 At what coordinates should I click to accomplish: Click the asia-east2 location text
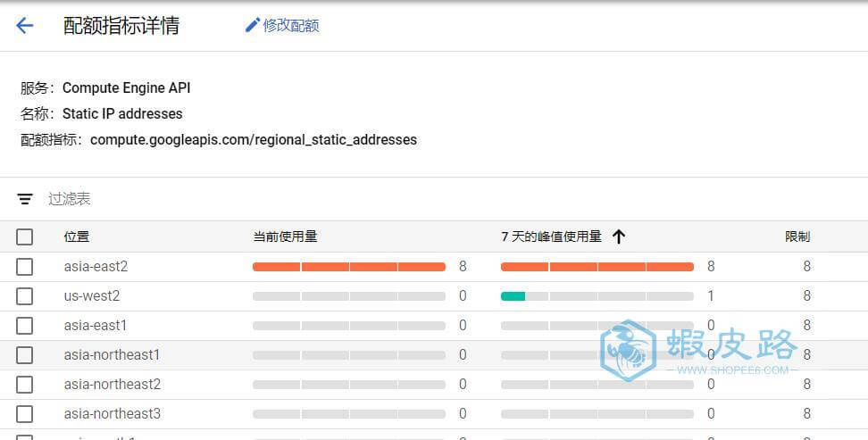click(x=96, y=267)
